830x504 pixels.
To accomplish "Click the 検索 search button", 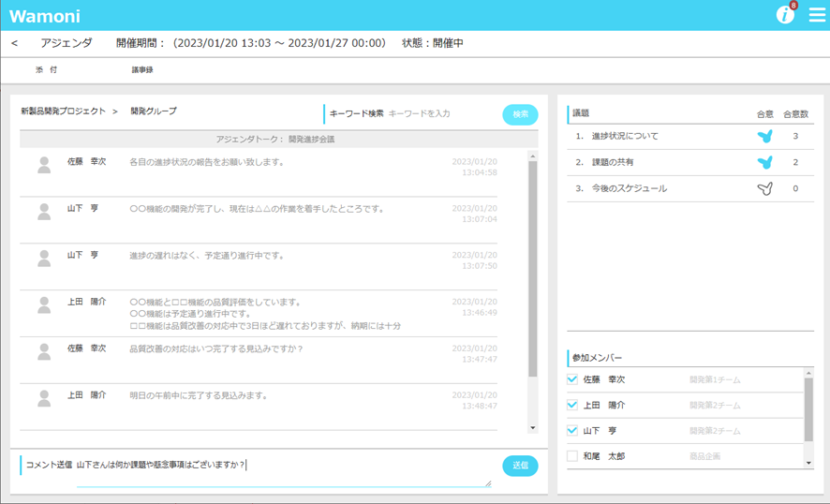I will coord(520,114).
